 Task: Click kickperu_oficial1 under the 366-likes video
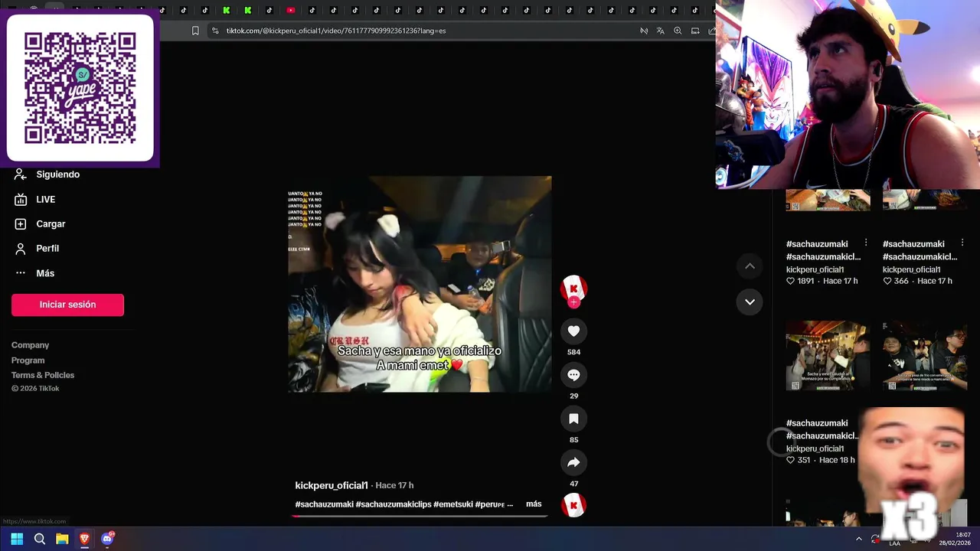pos(911,269)
